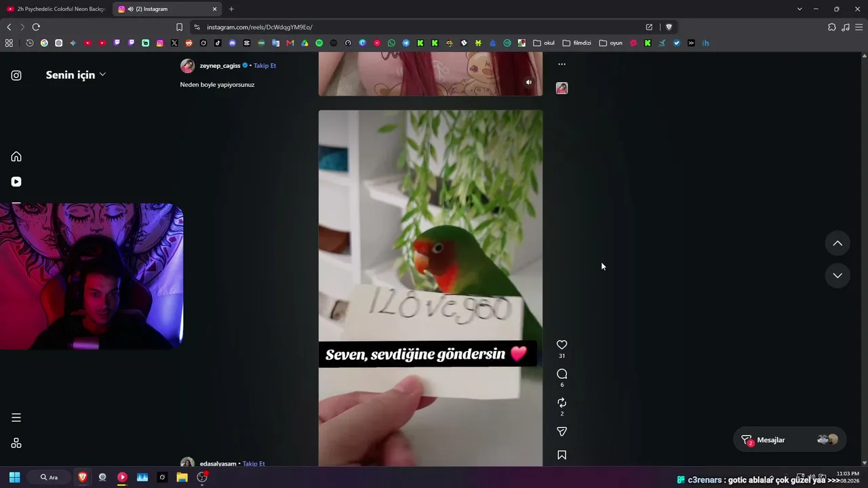Open the Gmail bookmark
Image resolution: width=868 pixels, height=488 pixels.
click(290, 43)
